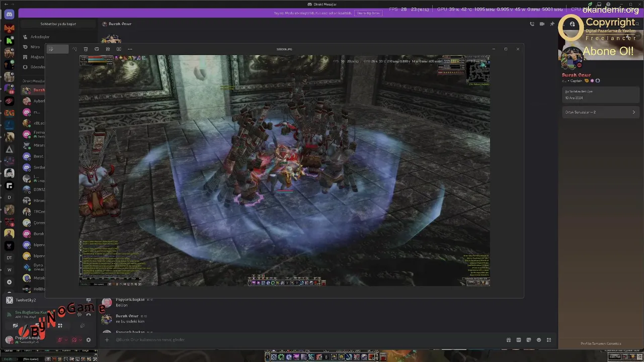Screen dimensions: 644x362
Task: Toggle noise suppression in voice panel
Action: pyautogui.click(x=78, y=314)
